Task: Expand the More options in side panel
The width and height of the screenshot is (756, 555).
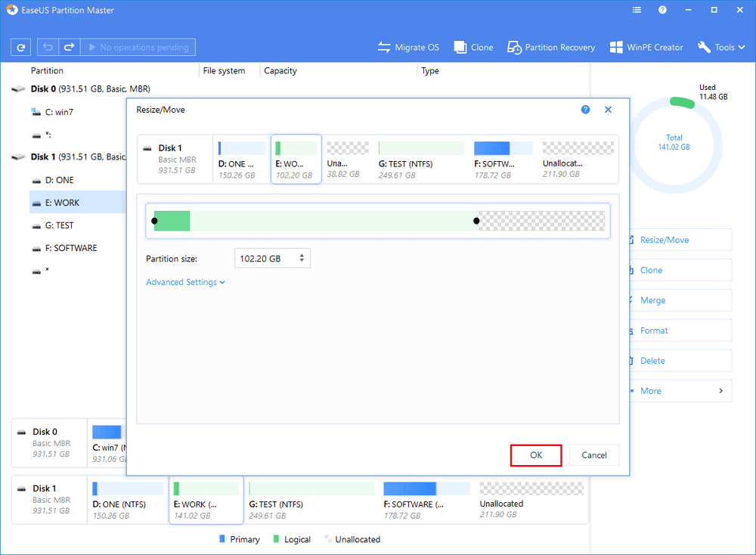Action: 677,391
